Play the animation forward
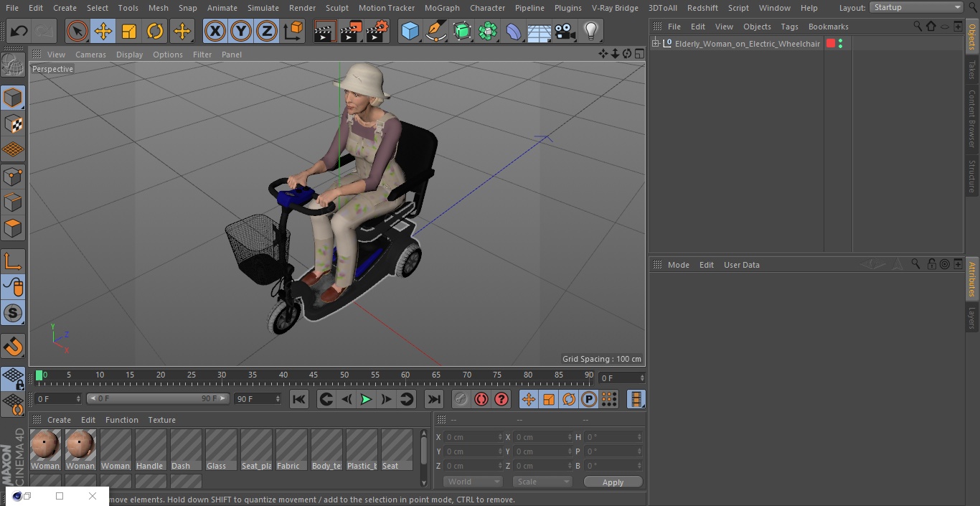The width and height of the screenshot is (980, 506). (x=366, y=399)
